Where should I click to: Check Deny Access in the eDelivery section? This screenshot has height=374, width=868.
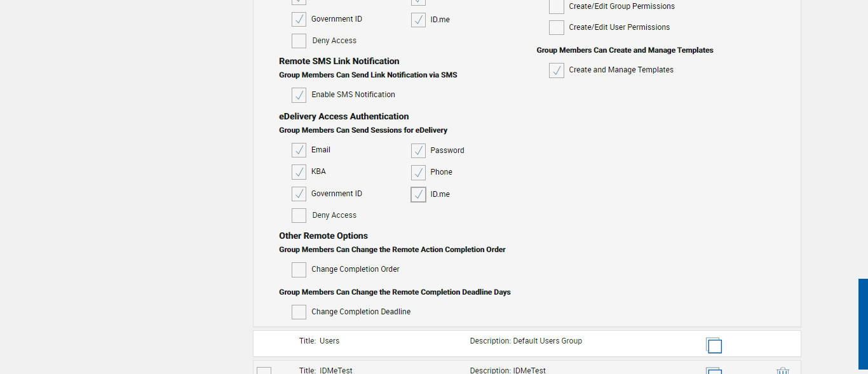click(299, 215)
